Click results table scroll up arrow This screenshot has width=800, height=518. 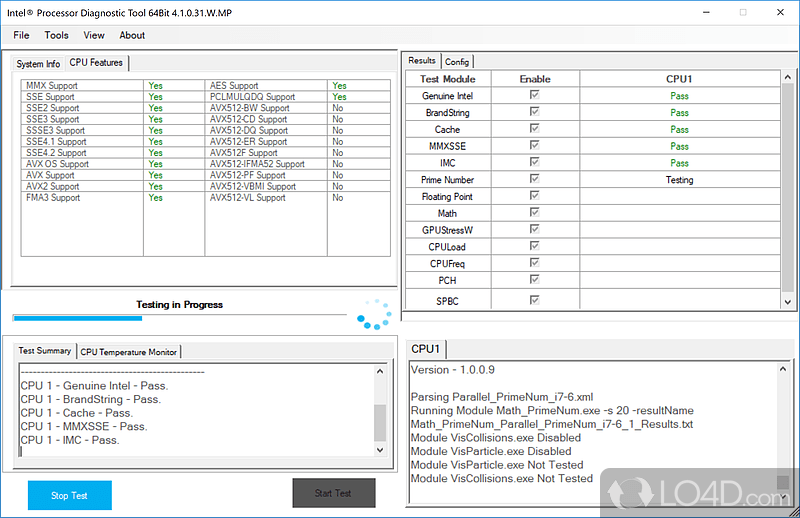coord(788,77)
